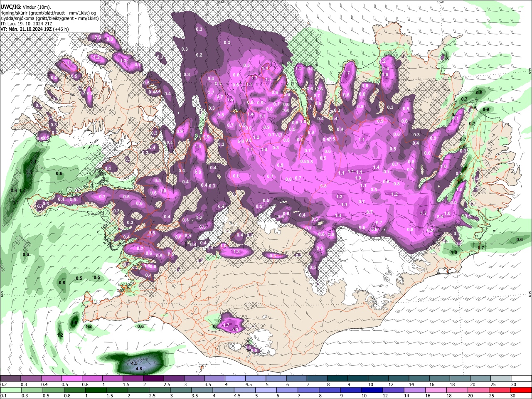Click the 'slydda/snjókoma (grátt/bleikt/grænt - mm/1klst)' line
532x399 pixels.
49,18
